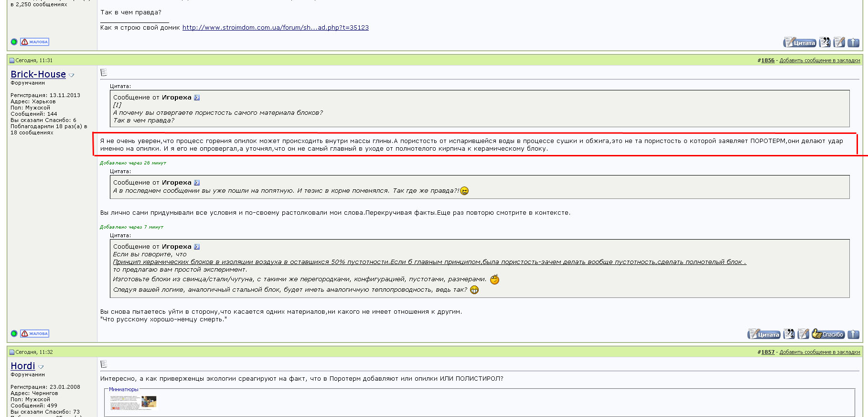Click 'Адрес: Чернигов' text
The height and width of the screenshot is (417, 868).
point(34,393)
